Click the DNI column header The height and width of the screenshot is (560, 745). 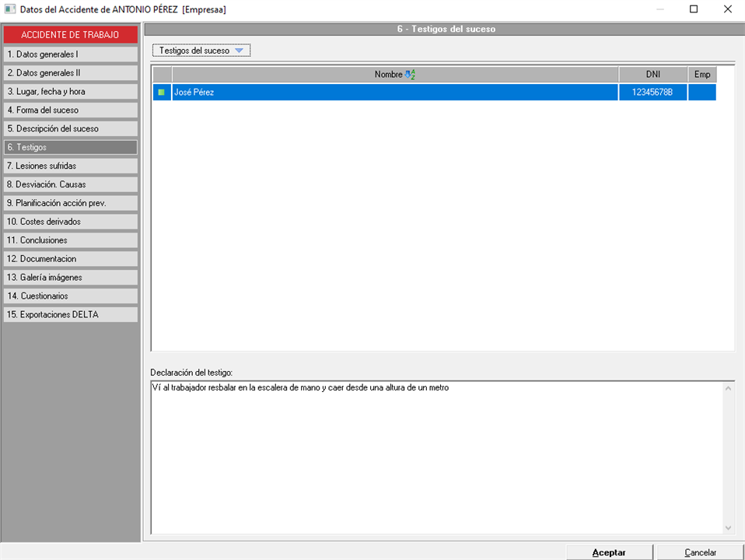(653, 75)
